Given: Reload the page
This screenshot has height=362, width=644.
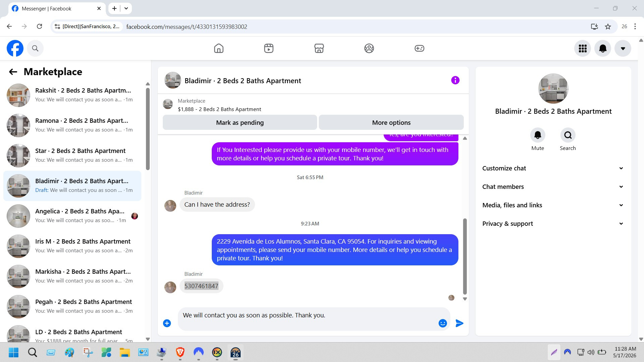Looking at the screenshot, I should pos(39,27).
